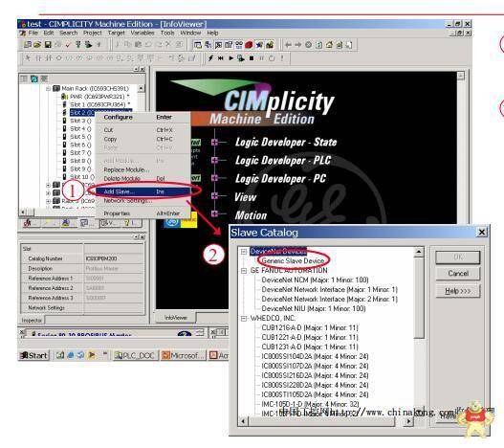
Task: Expand Logic Developer - State plus node
Action: (x=215, y=142)
